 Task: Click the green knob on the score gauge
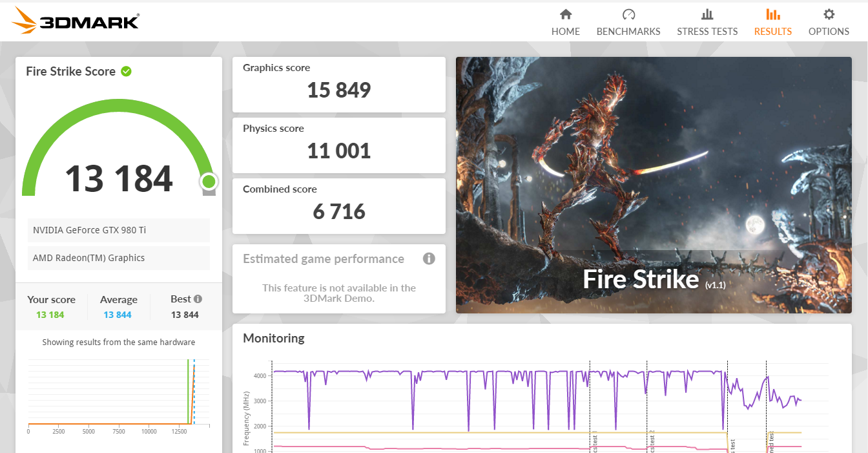208,181
